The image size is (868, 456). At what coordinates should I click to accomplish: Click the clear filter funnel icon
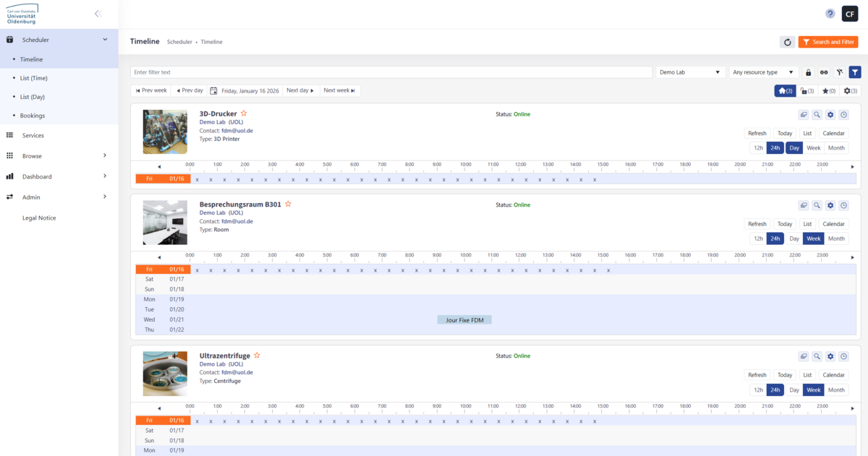[x=839, y=72]
